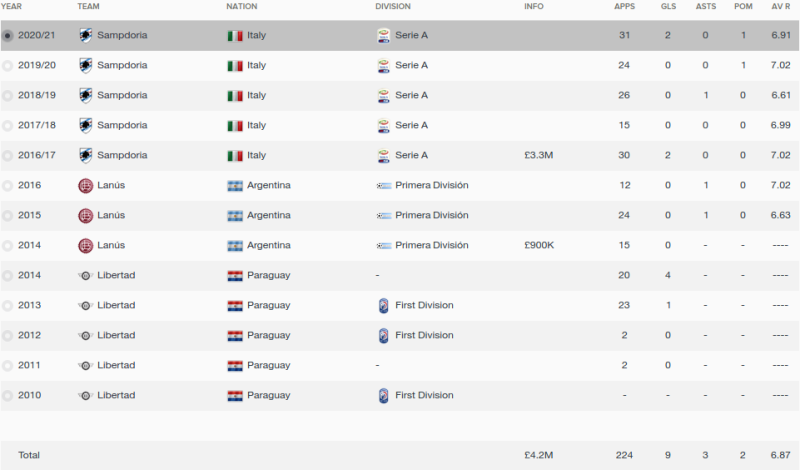Sort by the AV R column header
This screenshot has height=470, width=800.
[x=781, y=7]
